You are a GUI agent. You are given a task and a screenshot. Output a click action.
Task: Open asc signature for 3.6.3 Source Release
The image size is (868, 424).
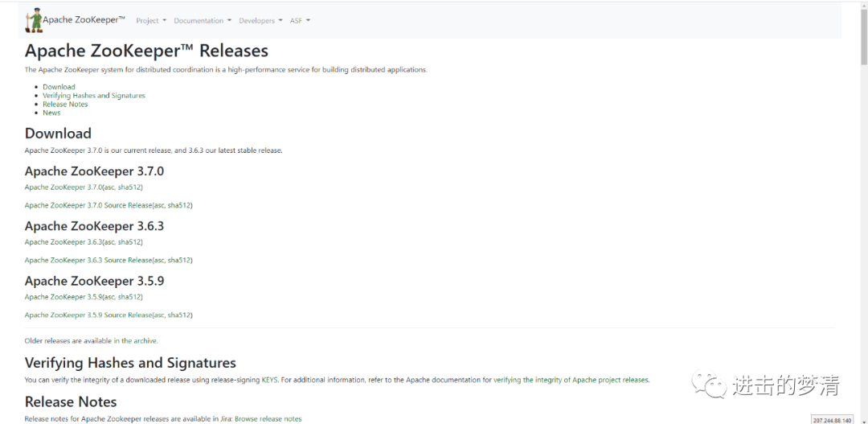coord(159,260)
